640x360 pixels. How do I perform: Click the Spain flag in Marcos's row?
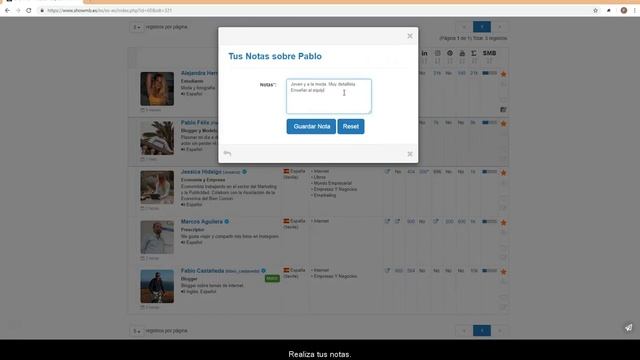286,221
